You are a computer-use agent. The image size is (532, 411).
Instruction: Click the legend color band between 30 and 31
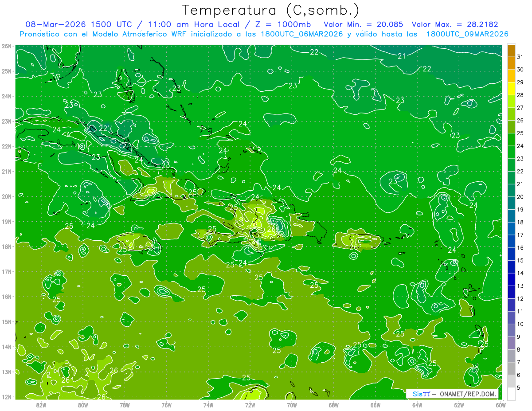coord(511,63)
